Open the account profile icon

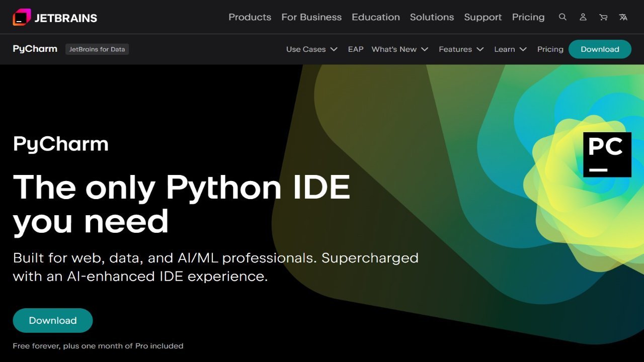coord(583,17)
